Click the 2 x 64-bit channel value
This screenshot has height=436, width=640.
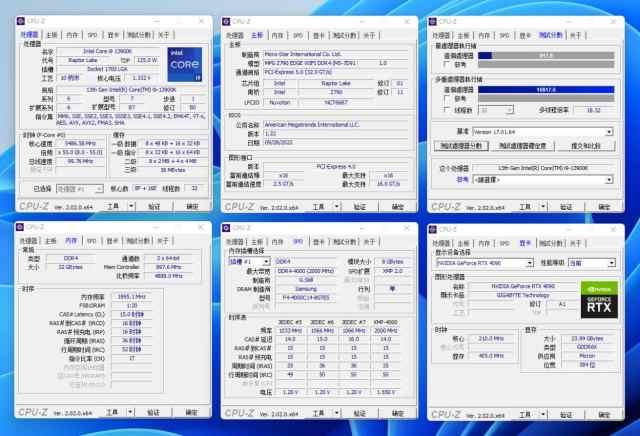(168, 258)
